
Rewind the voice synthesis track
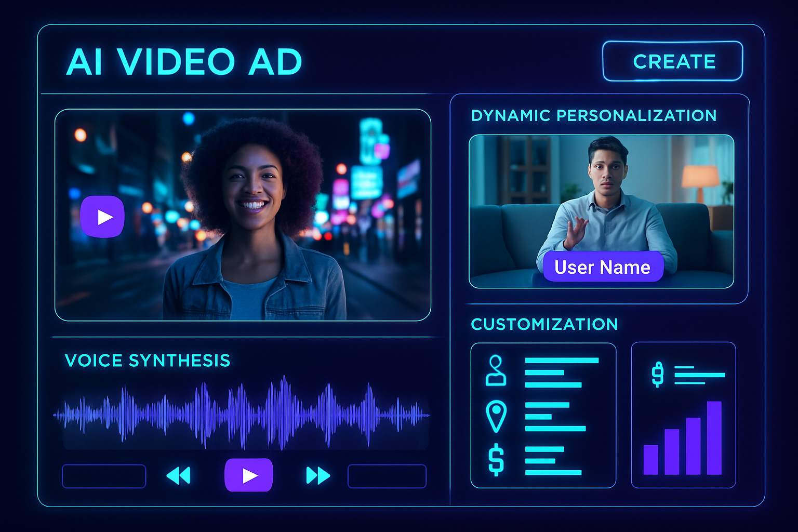tap(179, 475)
